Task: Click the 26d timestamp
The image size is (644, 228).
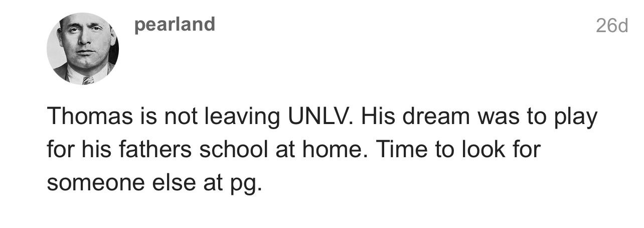Action: pos(611,26)
